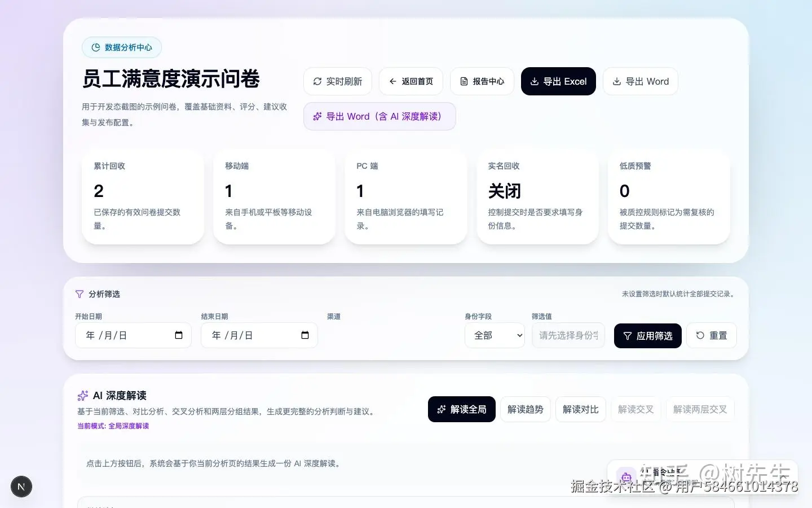
Task: Click the funnel icon beside 分析筛选
Action: click(80, 294)
